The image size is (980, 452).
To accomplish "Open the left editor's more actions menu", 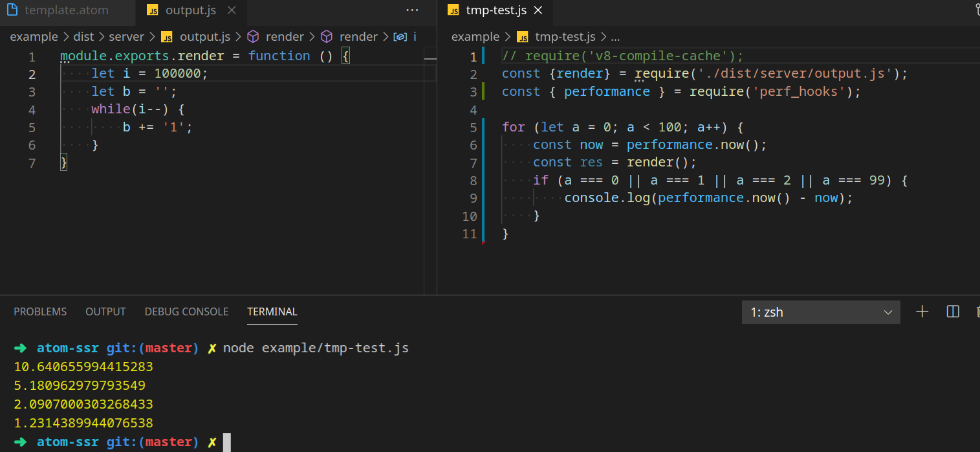I will pyautogui.click(x=412, y=10).
